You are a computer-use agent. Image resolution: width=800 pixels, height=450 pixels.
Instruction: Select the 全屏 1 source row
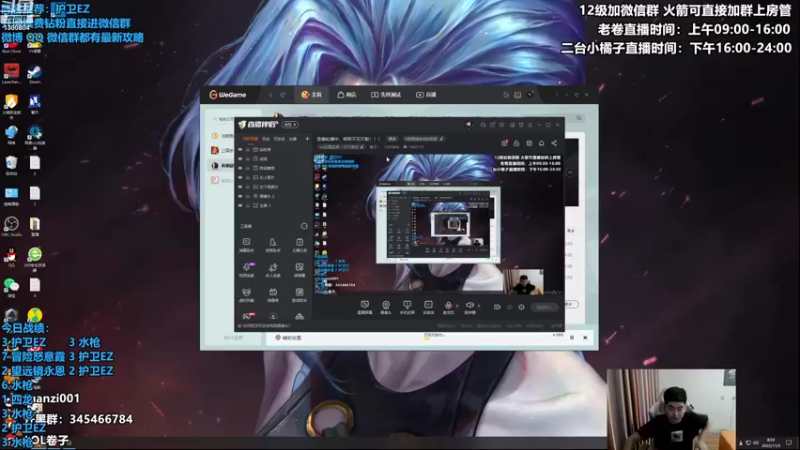[x=273, y=205]
